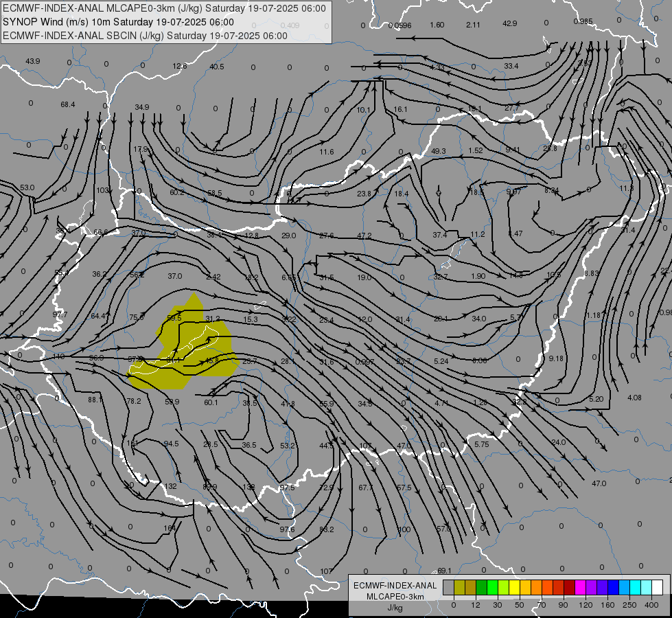Click the grid value '9.18'

556,358
